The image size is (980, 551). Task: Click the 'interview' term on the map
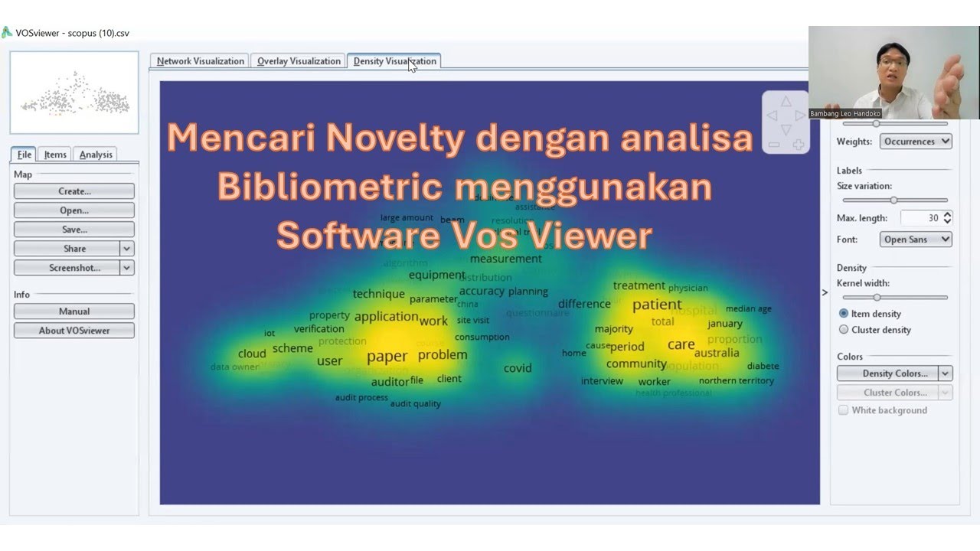602,380
